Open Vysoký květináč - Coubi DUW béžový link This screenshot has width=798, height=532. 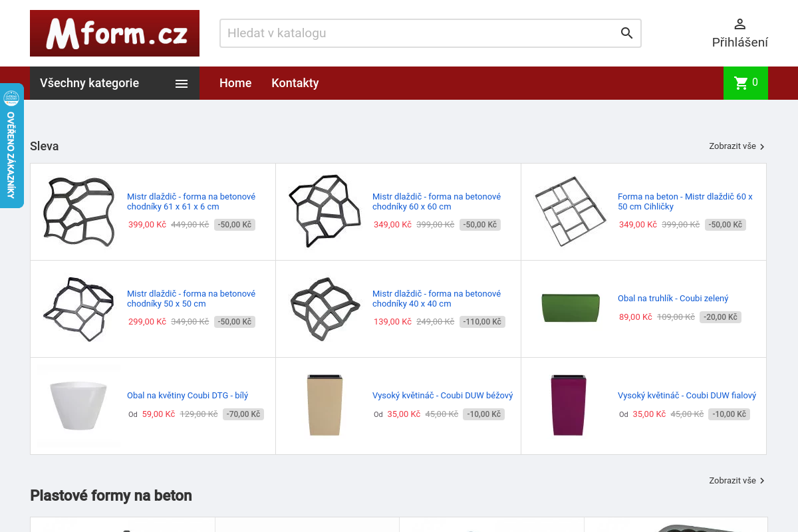click(443, 396)
